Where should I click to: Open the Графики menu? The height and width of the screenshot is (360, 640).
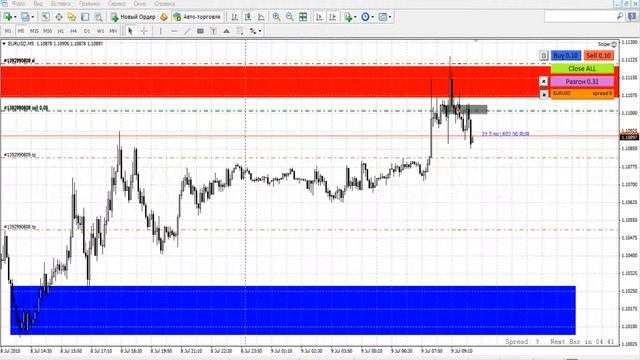(89, 4)
